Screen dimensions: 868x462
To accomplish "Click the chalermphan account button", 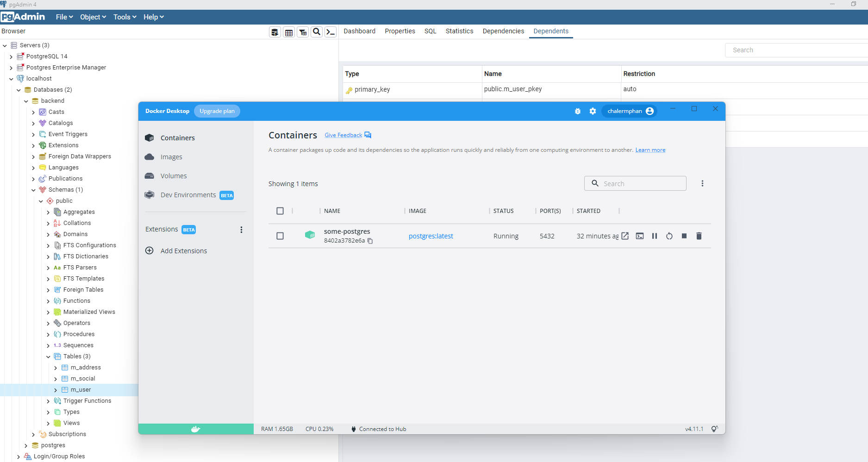I will [629, 111].
